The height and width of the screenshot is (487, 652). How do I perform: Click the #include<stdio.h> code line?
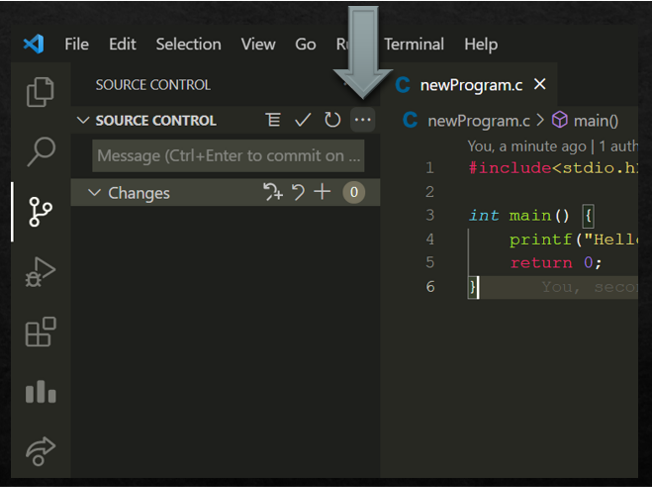coord(553,168)
